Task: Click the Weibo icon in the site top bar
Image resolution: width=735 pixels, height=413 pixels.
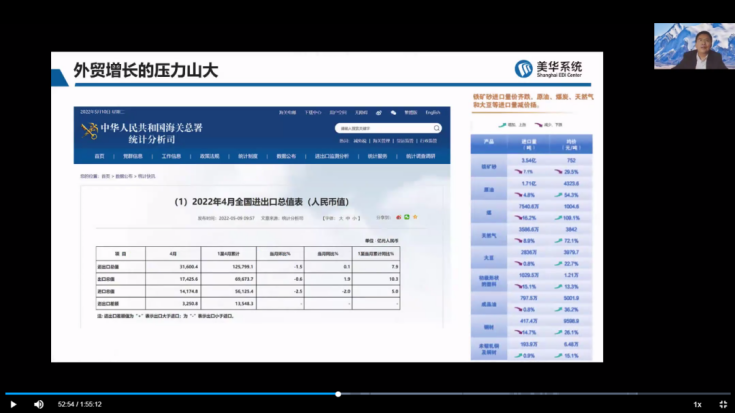Action: click(x=379, y=113)
